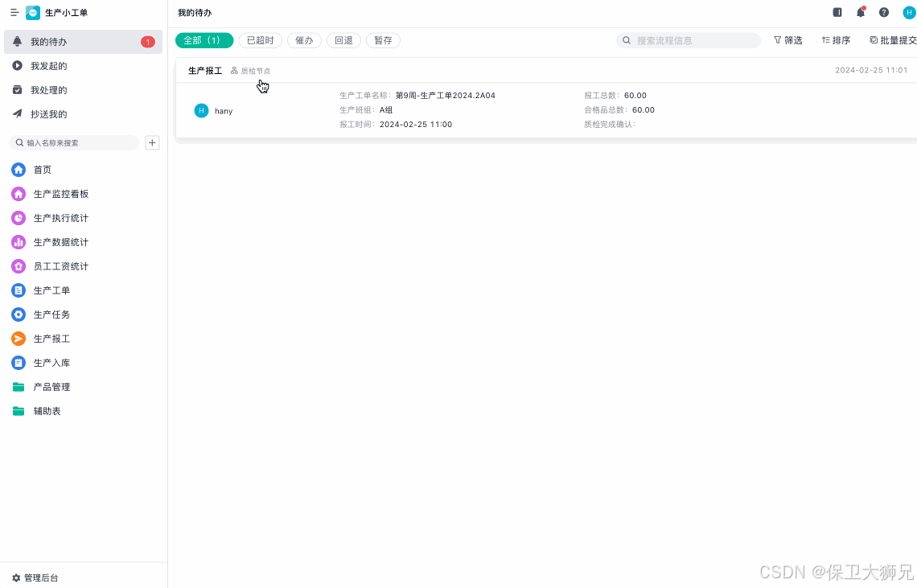This screenshot has width=917, height=588.
Task: Focus the 搜索流程信息 search field
Action: pyautogui.click(x=689, y=40)
